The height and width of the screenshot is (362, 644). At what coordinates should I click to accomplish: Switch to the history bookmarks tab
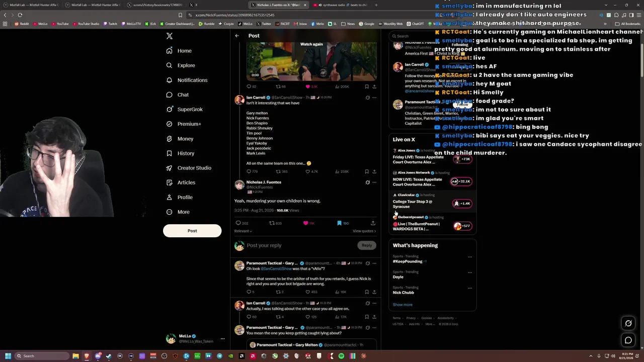tap(155, 5)
